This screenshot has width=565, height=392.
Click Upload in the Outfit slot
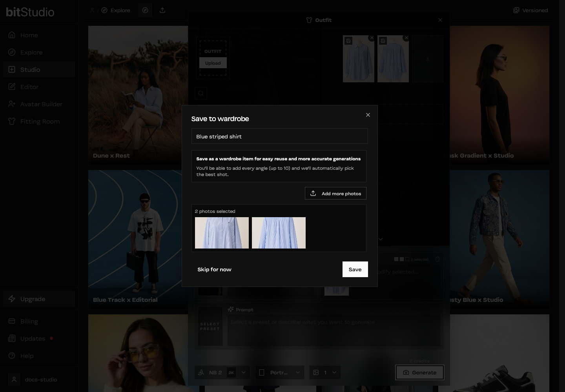coord(213,63)
